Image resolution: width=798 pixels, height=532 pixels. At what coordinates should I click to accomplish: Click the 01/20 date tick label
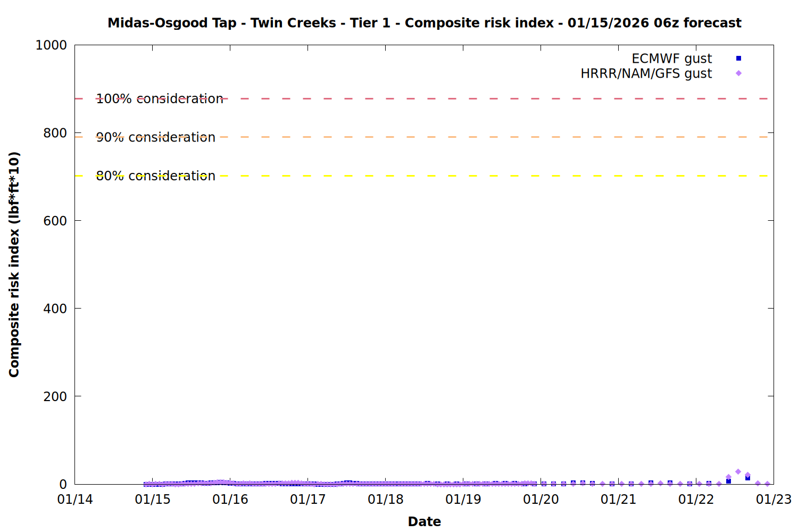pos(541,500)
